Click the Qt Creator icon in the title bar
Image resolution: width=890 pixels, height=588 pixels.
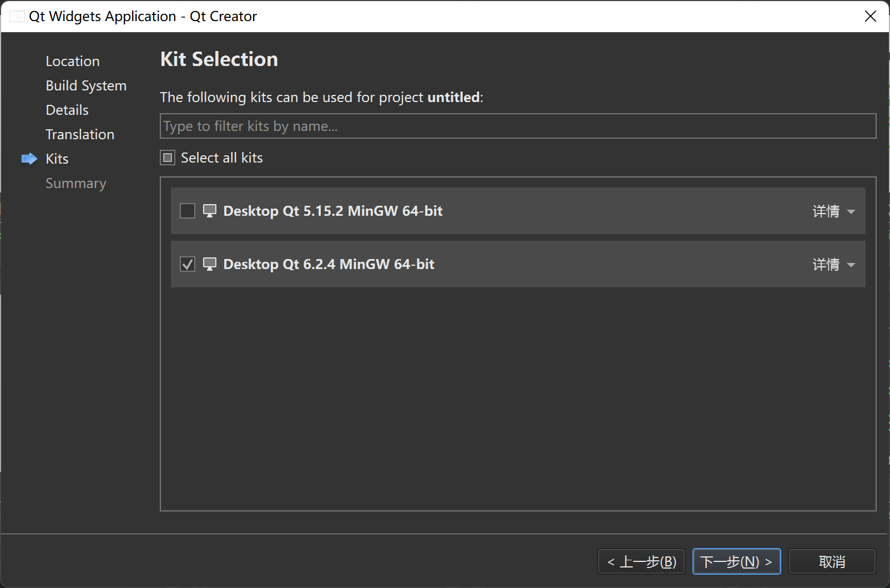(17, 17)
